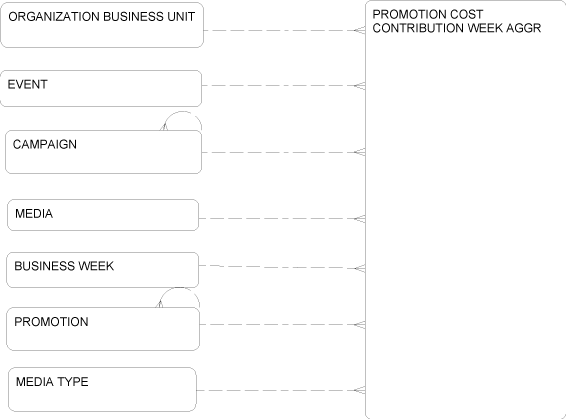
Task: Click the MEDIA TYPE entity box
Action: [x=103, y=389]
